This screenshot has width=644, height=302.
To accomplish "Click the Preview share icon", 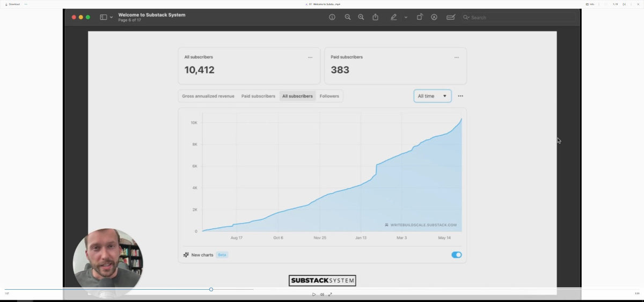I will tap(376, 17).
